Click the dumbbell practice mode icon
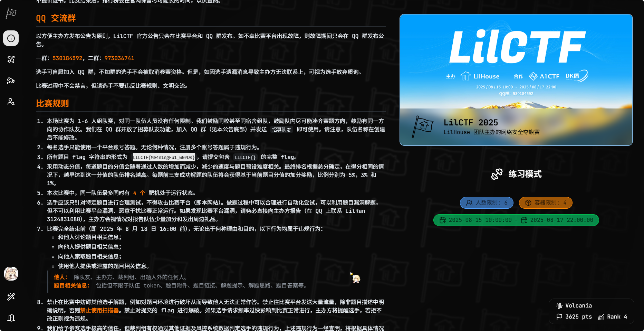Screen dimensions: 644x331 coord(497,174)
